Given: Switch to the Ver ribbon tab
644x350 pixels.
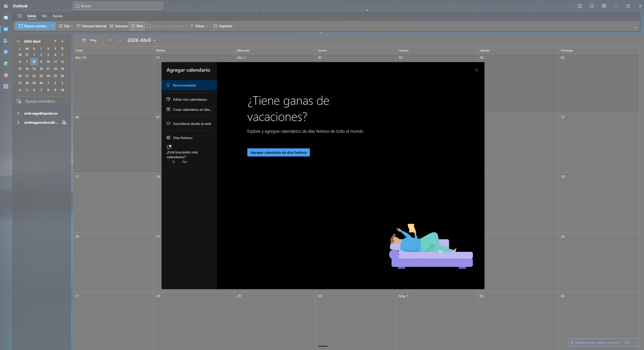Looking at the screenshot, I should pyautogui.click(x=44, y=16).
